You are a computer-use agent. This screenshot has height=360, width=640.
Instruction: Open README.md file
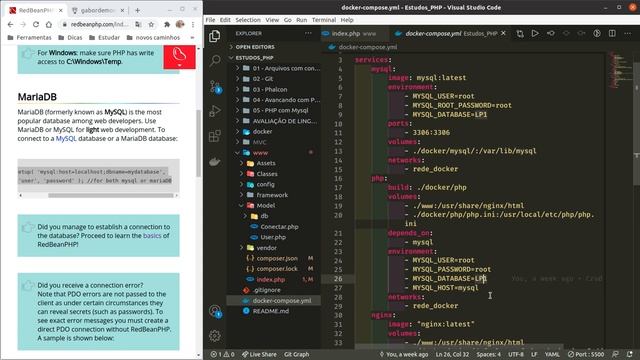click(271, 311)
